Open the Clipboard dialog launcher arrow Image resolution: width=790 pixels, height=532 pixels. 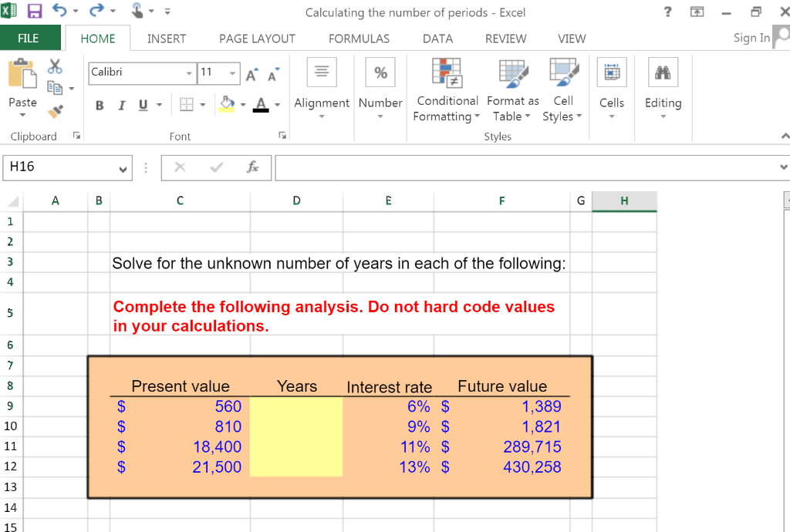[x=76, y=136]
